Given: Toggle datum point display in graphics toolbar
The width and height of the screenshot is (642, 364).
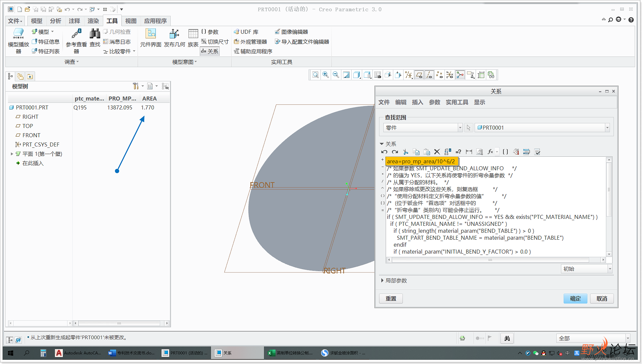Looking at the screenshot, I should [440, 75].
